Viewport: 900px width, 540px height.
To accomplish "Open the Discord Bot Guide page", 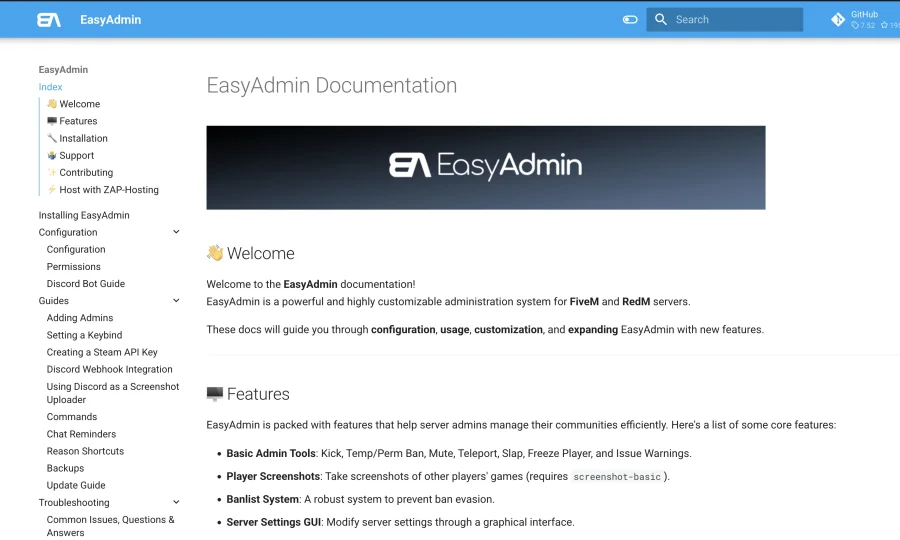I will [x=86, y=283].
